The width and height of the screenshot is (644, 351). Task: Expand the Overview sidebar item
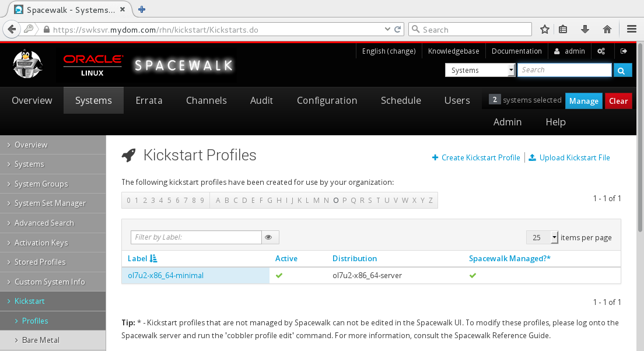[53, 145]
